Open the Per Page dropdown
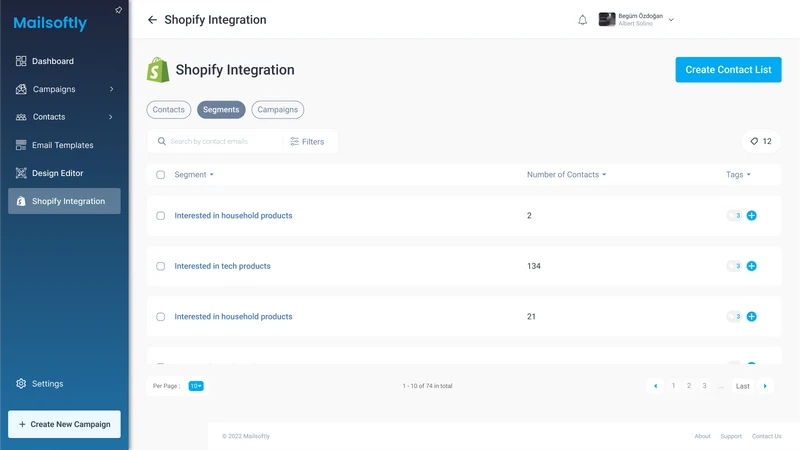800x450 pixels. click(196, 386)
